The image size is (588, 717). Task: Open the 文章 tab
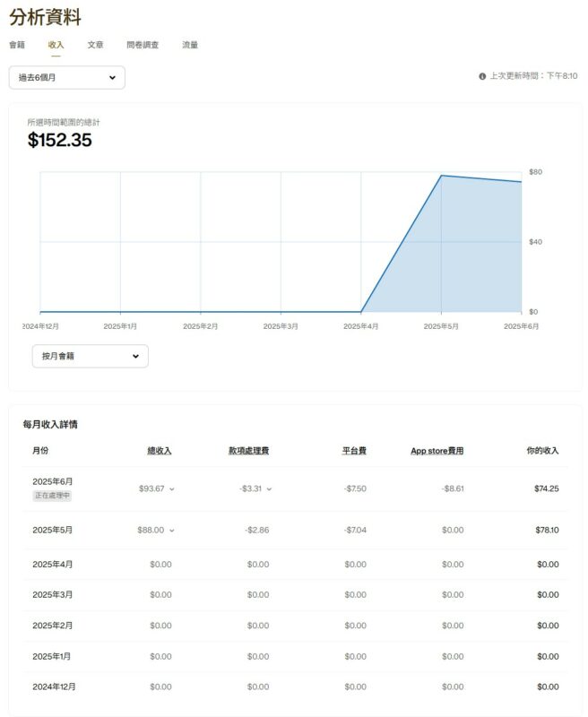95,45
